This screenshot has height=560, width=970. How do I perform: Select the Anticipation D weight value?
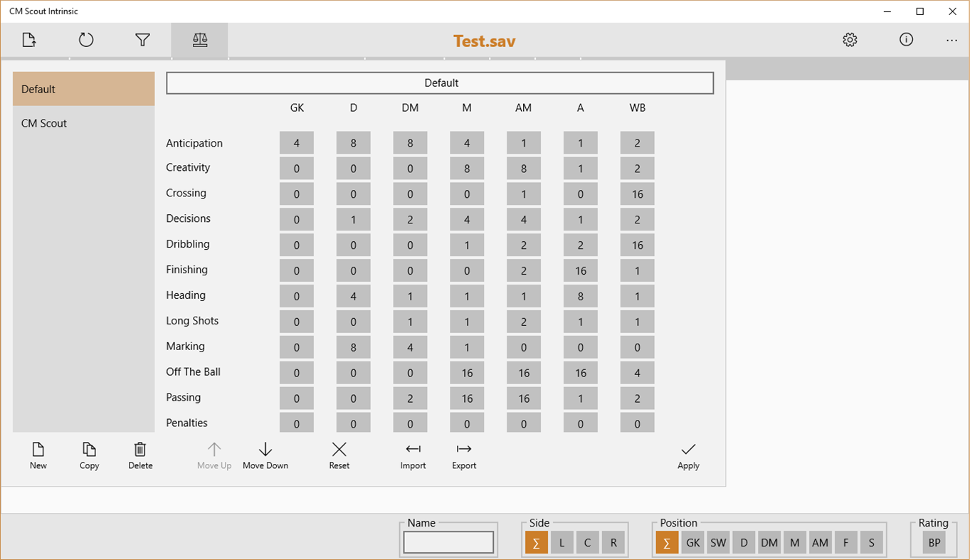[x=354, y=143]
